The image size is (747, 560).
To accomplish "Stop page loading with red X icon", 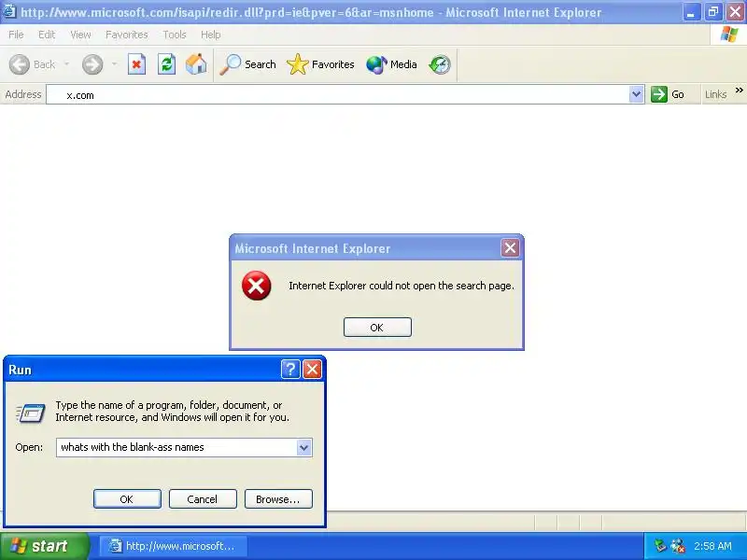I will (136, 64).
